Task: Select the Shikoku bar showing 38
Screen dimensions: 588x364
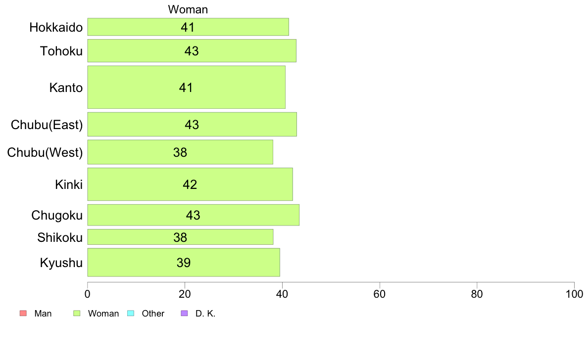Action: click(x=180, y=237)
